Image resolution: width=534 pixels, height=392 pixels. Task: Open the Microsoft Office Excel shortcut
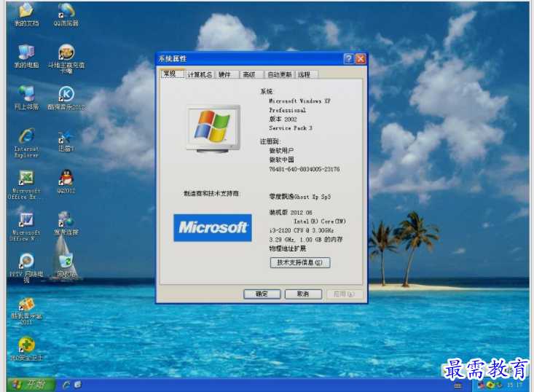click(26, 184)
